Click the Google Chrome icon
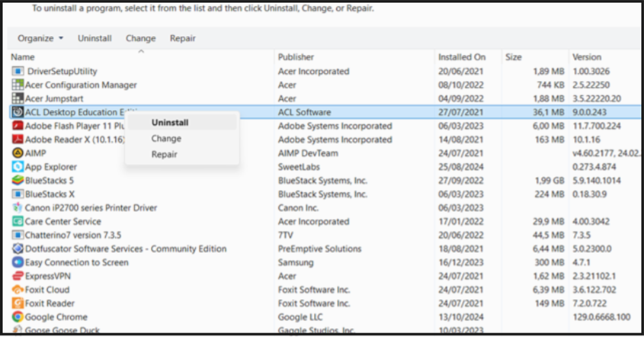 coord(18,316)
